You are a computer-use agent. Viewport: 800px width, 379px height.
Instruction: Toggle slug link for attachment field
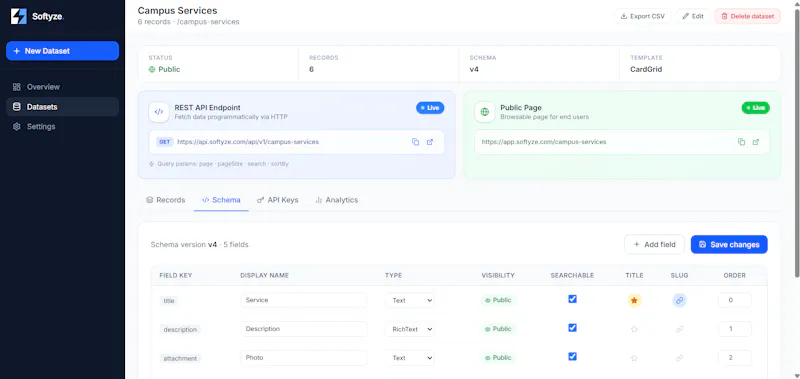coord(679,358)
